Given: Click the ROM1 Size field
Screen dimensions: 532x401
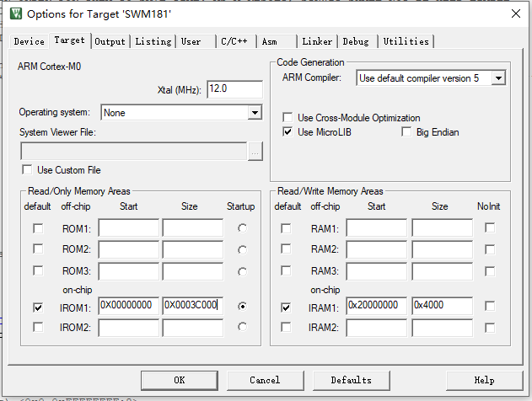Looking at the screenshot, I should pyautogui.click(x=193, y=227).
